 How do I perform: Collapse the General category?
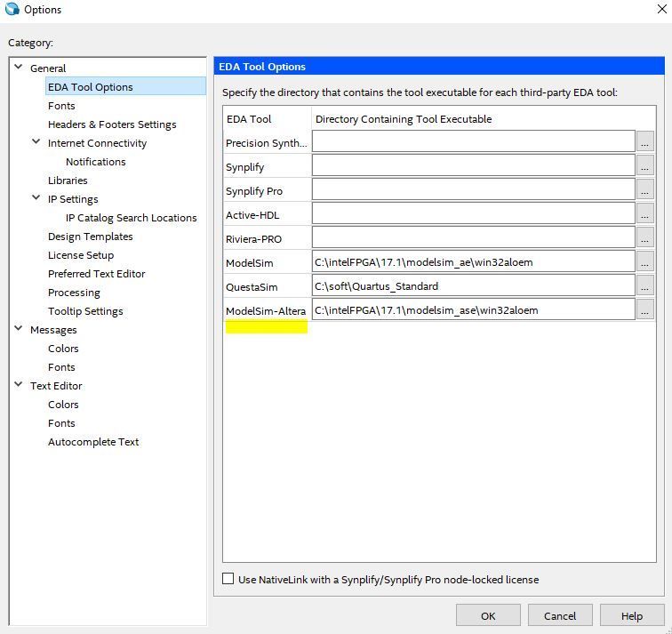click(19, 67)
